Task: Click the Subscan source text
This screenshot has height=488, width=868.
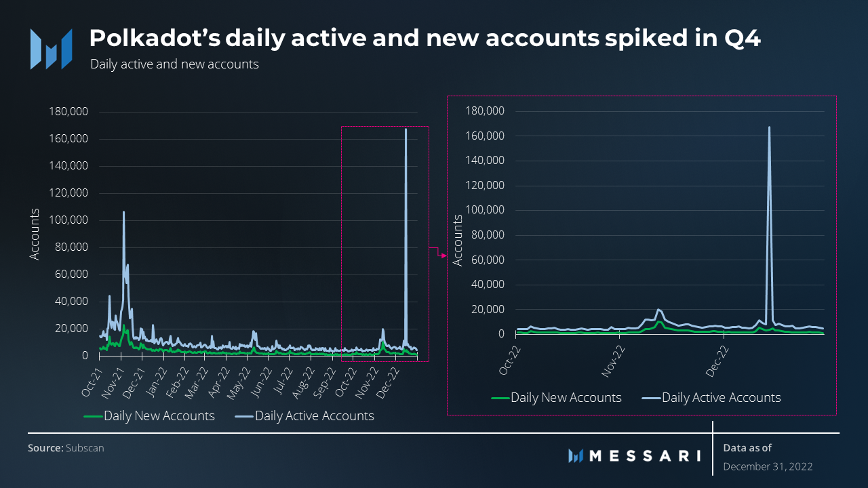Action: tap(85, 448)
